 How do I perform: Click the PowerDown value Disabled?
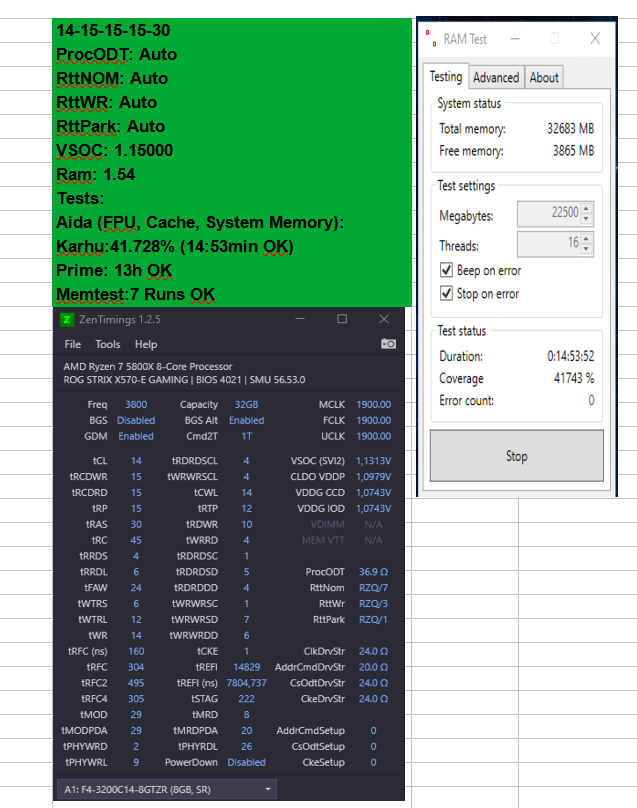(246, 762)
